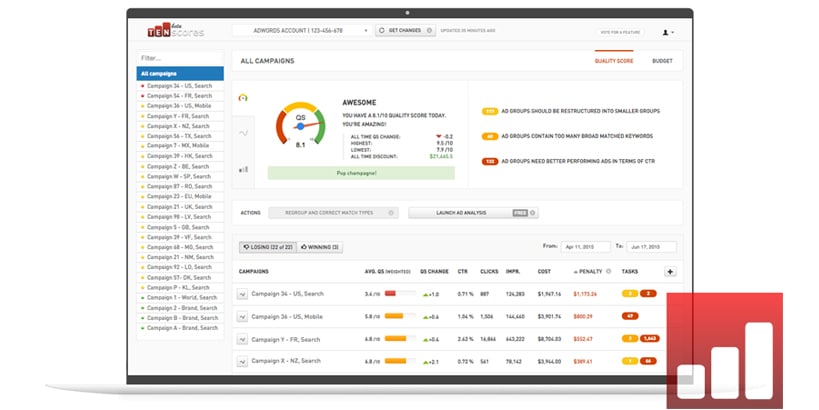Click badge for restructuring ad groups
This screenshot has width=819, height=410.
pos(489,111)
